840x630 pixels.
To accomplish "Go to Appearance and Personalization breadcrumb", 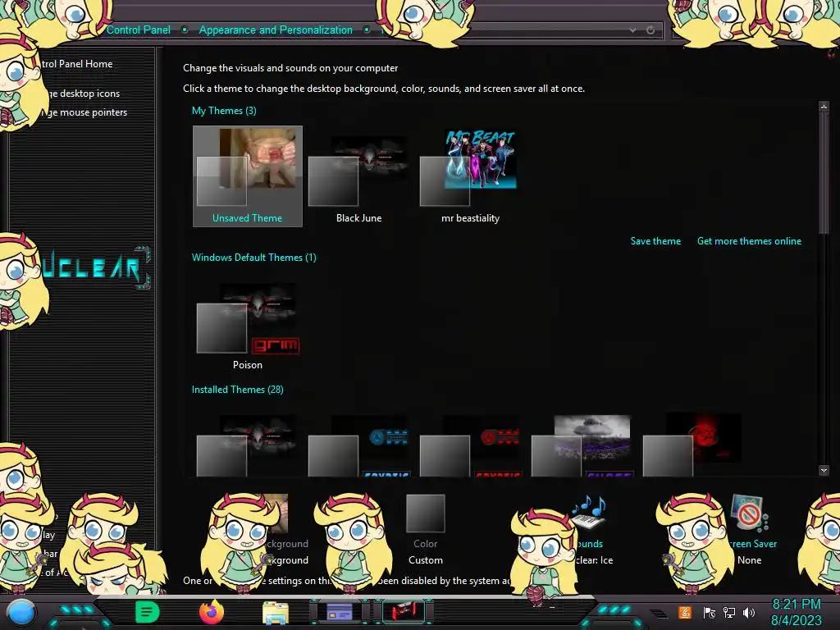I will coord(276,30).
